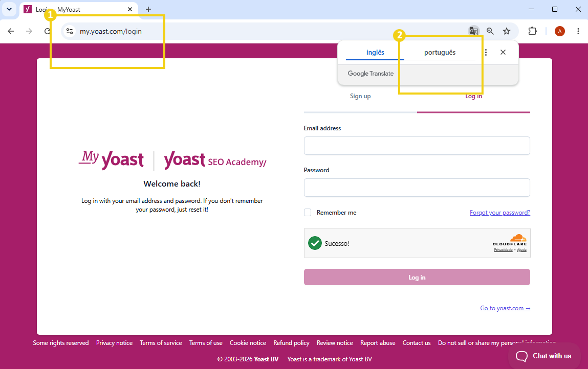This screenshot has width=588, height=369.
Task: Open the Forgot your password link
Action: [x=500, y=213]
